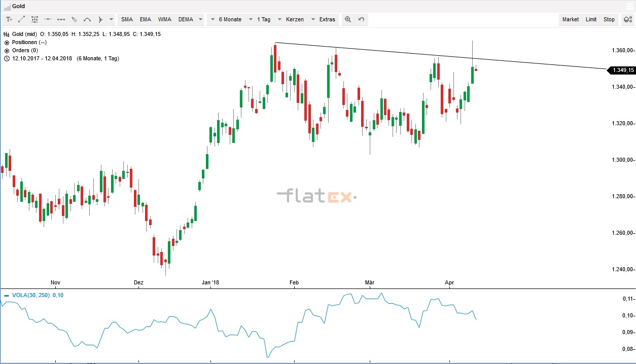This screenshot has width=636, height=364.
Task: Click the chart icon beside Gold (mid)
Action: 7,34
